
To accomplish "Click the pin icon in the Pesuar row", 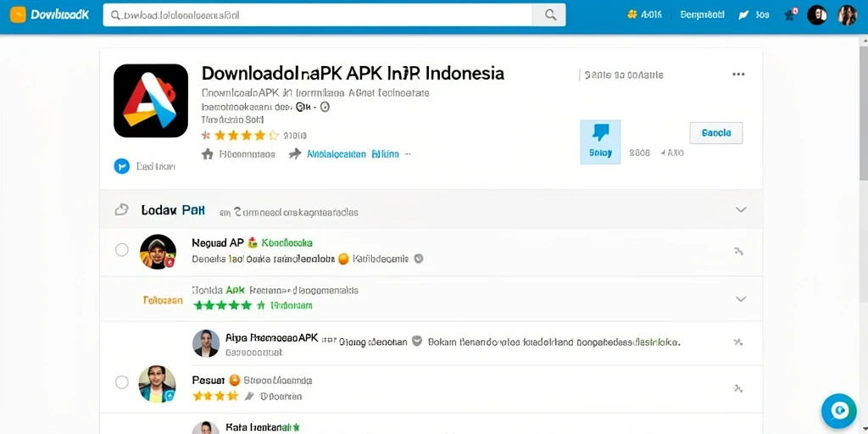I will point(738,388).
